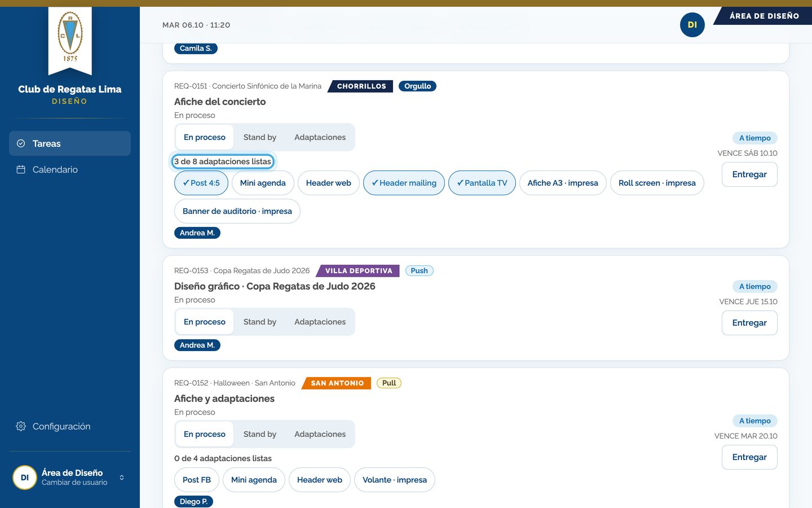Screen dimensions: 812x508
Task: Click the CHORRILLOS venue tag
Action: [361, 86]
